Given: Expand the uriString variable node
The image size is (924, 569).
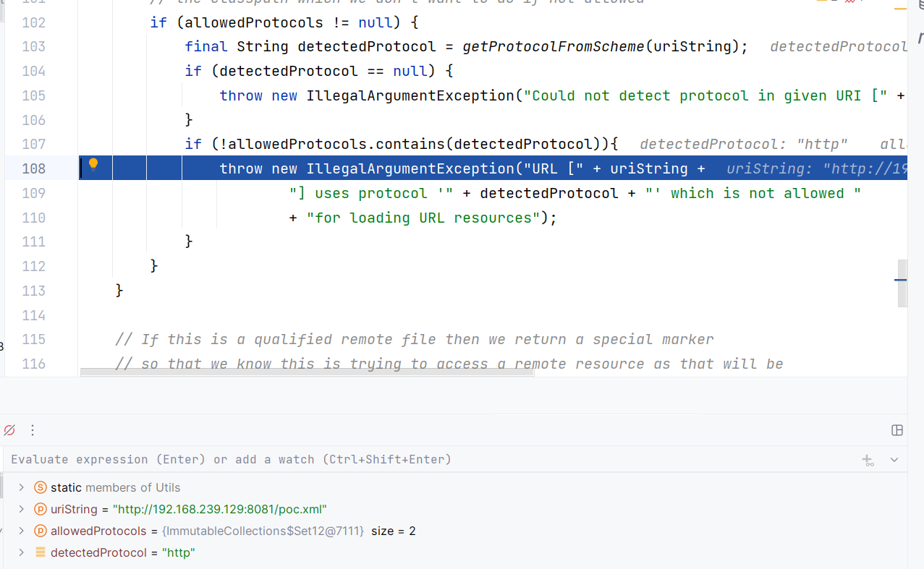Looking at the screenshot, I should click(x=21, y=509).
